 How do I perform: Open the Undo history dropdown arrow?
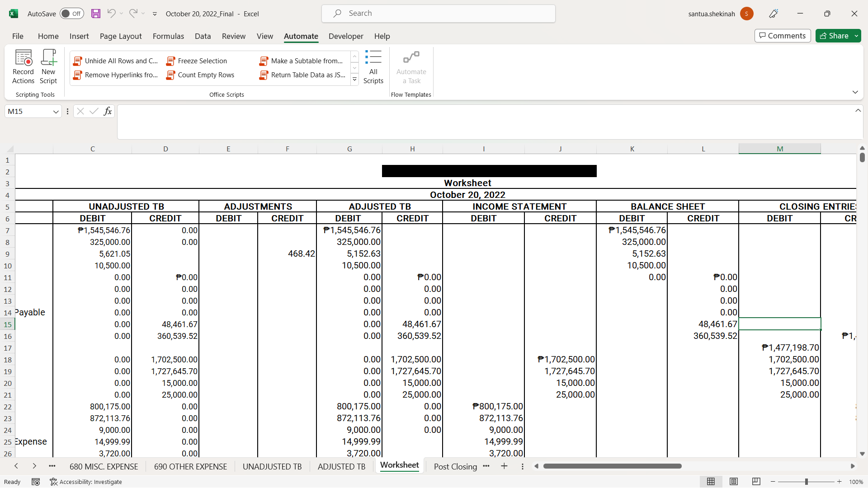(x=122, y=14)
